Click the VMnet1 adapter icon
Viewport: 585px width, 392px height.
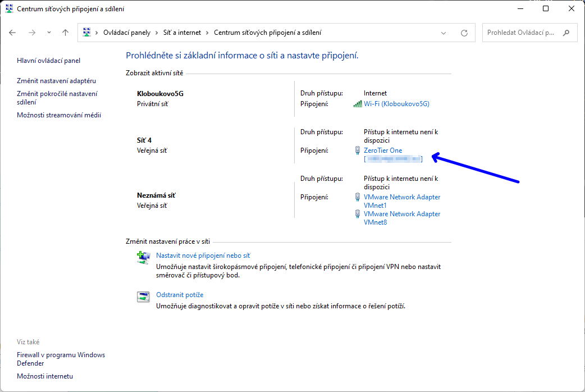tap(358, 197)
